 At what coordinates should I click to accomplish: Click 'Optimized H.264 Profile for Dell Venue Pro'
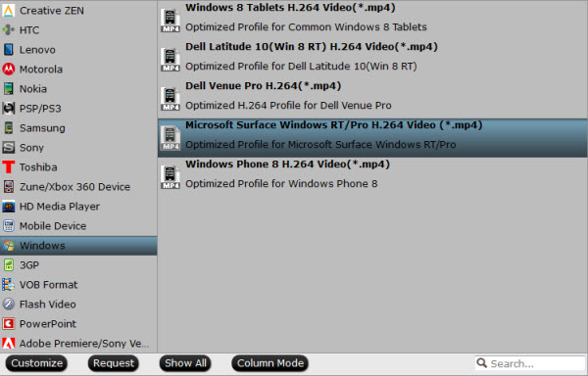pyautogui.click(x=288, y=105)
